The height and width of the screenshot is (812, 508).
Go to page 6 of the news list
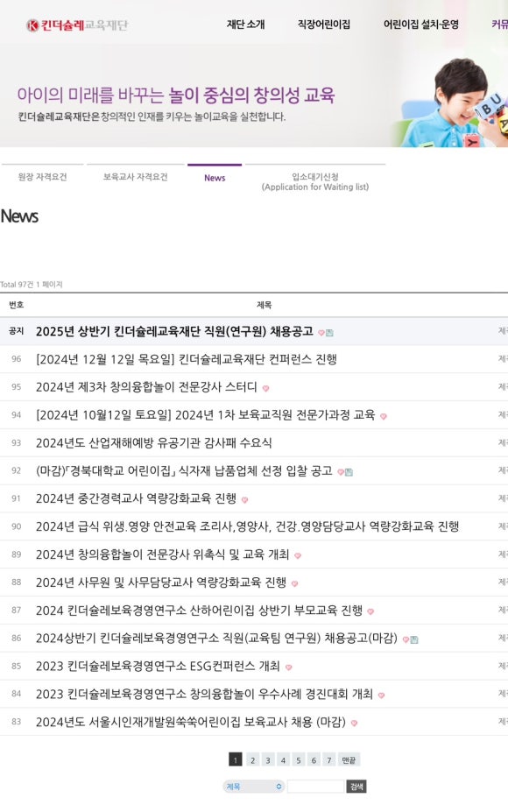pyautogui.click(x=314, y=759)
